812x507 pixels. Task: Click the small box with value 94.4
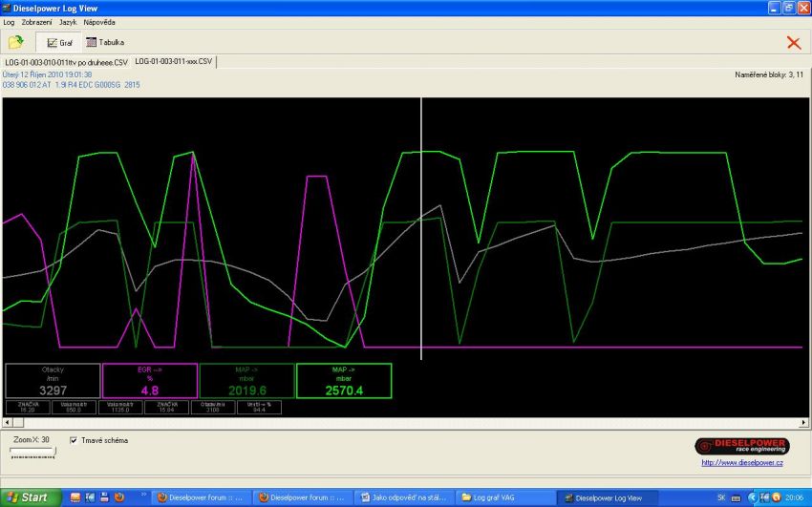pos(260,407)
